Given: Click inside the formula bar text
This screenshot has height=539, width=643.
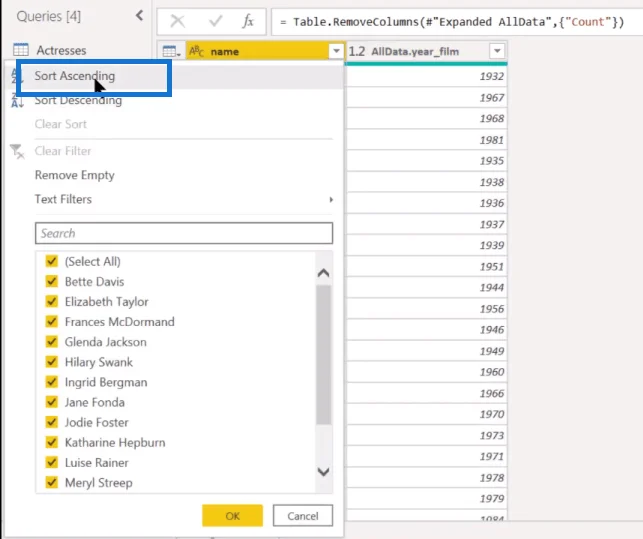Looking at the screenshot, I should (458, 22).
